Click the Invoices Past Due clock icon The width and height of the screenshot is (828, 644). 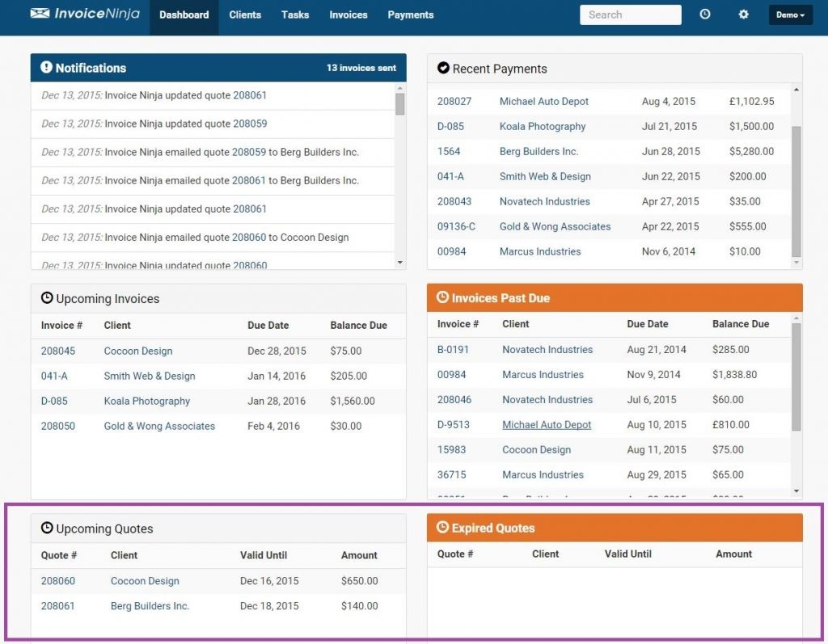(442, 297)
